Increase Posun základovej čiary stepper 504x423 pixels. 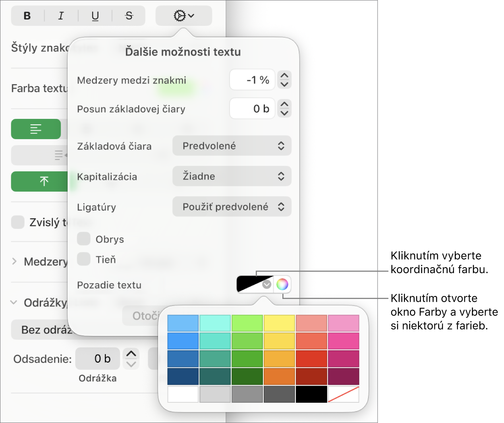(x=284, y=104)
